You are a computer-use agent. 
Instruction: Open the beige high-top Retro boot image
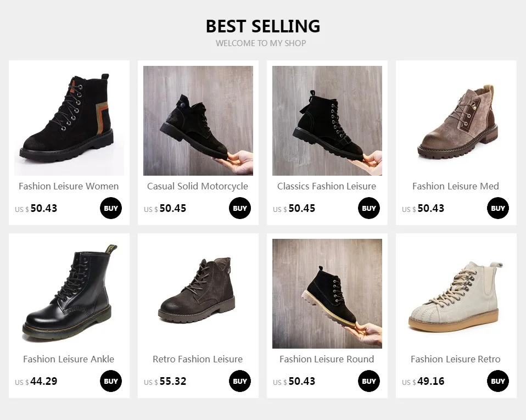coord(456,294)
